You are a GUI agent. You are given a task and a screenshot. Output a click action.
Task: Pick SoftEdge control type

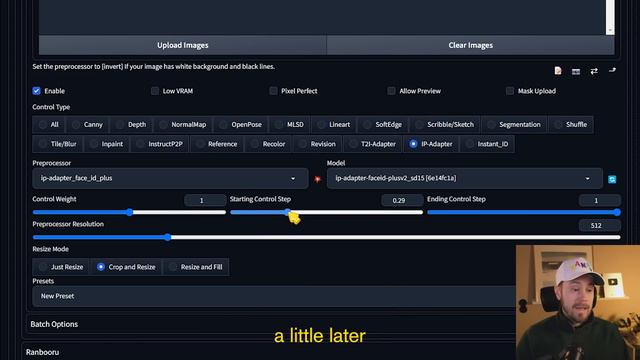tap(382, 124)
